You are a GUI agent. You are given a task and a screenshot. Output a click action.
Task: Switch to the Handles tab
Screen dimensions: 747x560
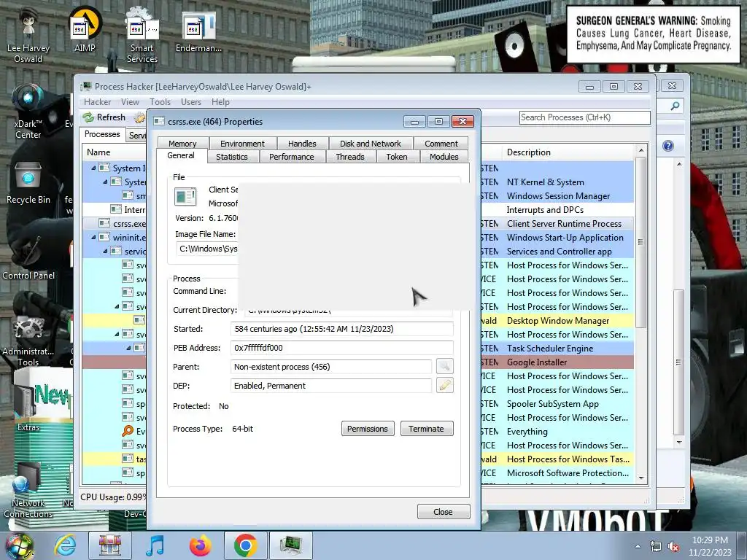coord(302,144)
